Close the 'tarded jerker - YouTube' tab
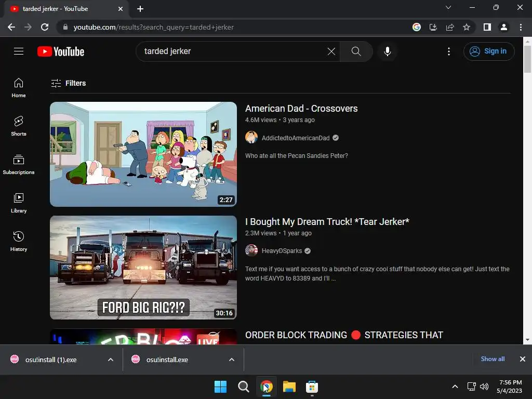532x399 pixels. point(121,9)
